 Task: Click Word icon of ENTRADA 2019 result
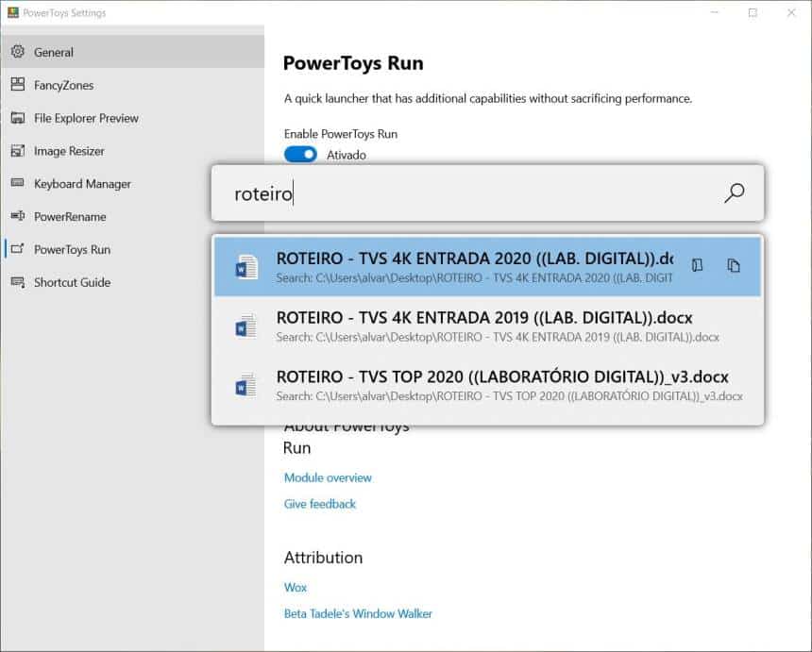click(246, 326)
